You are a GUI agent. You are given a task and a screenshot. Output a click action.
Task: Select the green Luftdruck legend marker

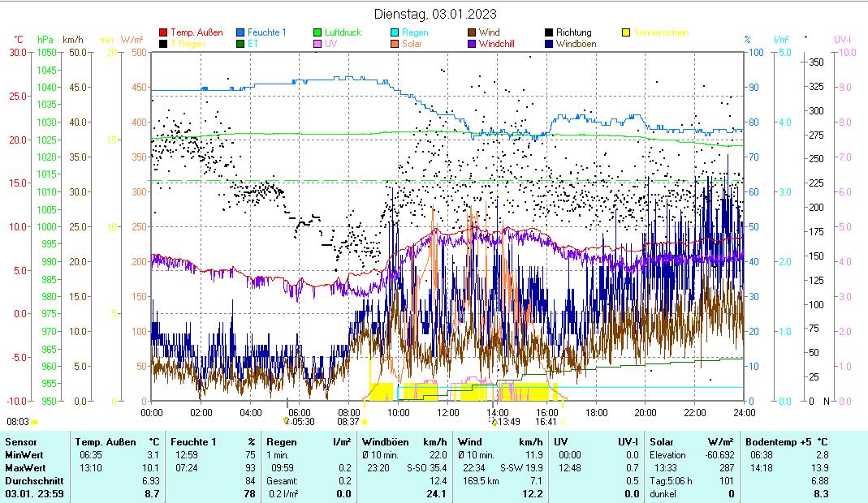[318, 33]
